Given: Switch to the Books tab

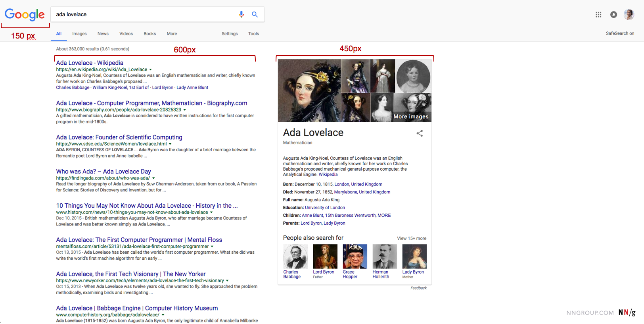Looking at the screenshot, I should (149, 34).
